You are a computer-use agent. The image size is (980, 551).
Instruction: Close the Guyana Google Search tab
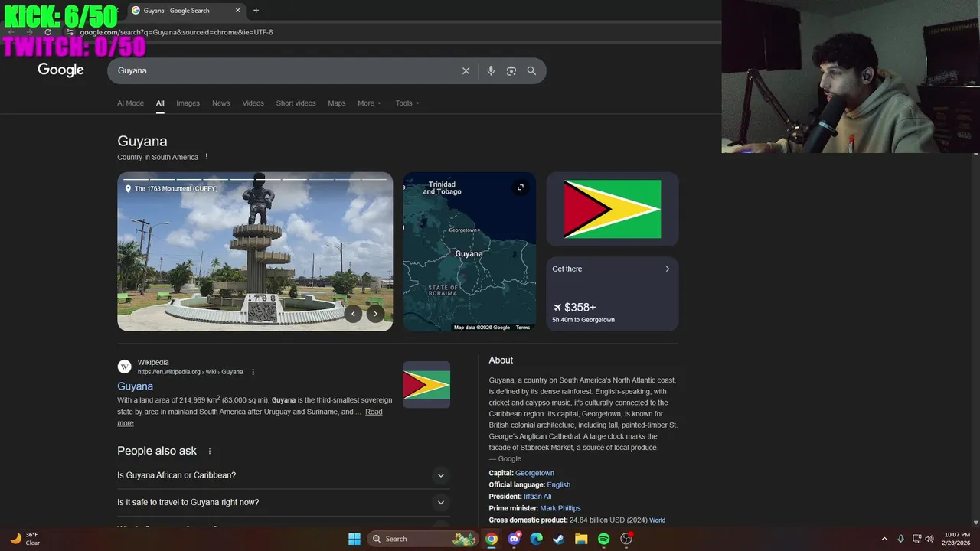point(237,11)
